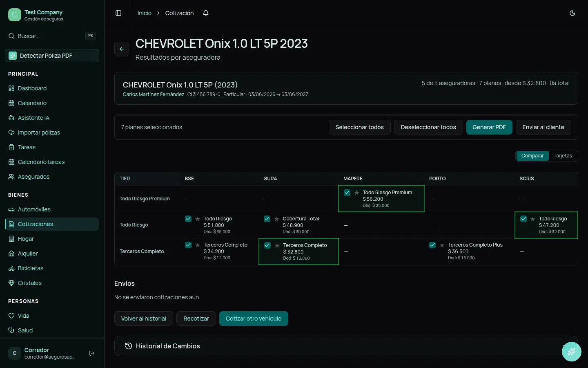Click the Historial de Cambios clock icon
588x368 pixels.
(x=128, y=346)
